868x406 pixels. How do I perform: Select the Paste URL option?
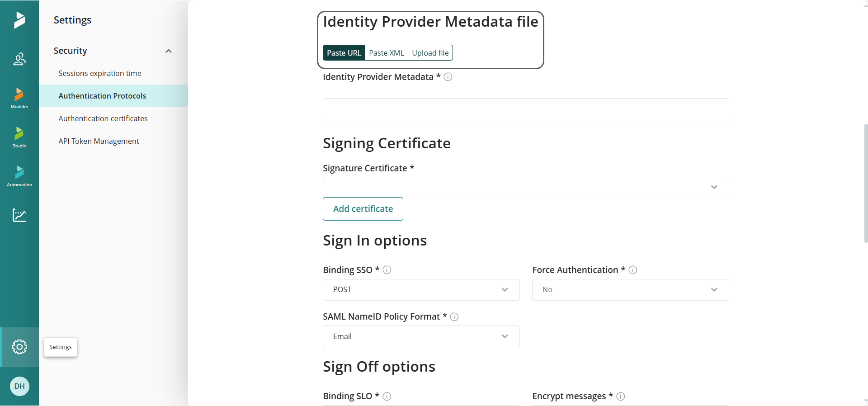344,53
